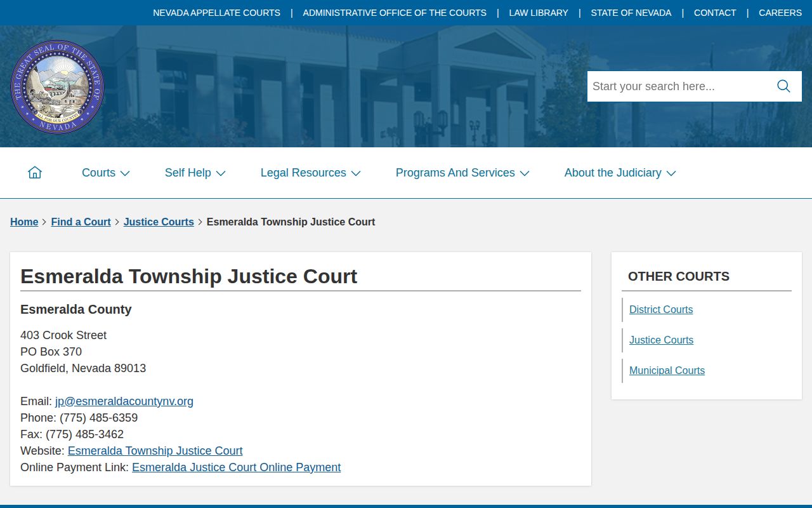812x508 pixels.
Task: Open Programs And Services dropdown
Action: 462,173
